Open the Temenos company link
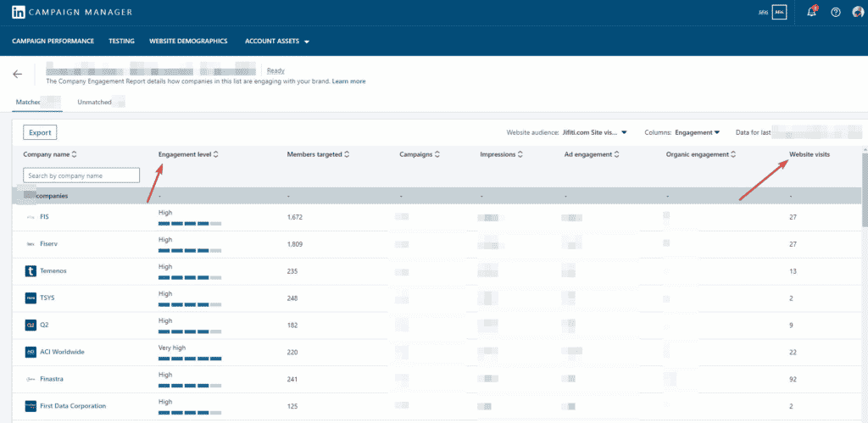868x423 pixels. [x=53, y=271]
